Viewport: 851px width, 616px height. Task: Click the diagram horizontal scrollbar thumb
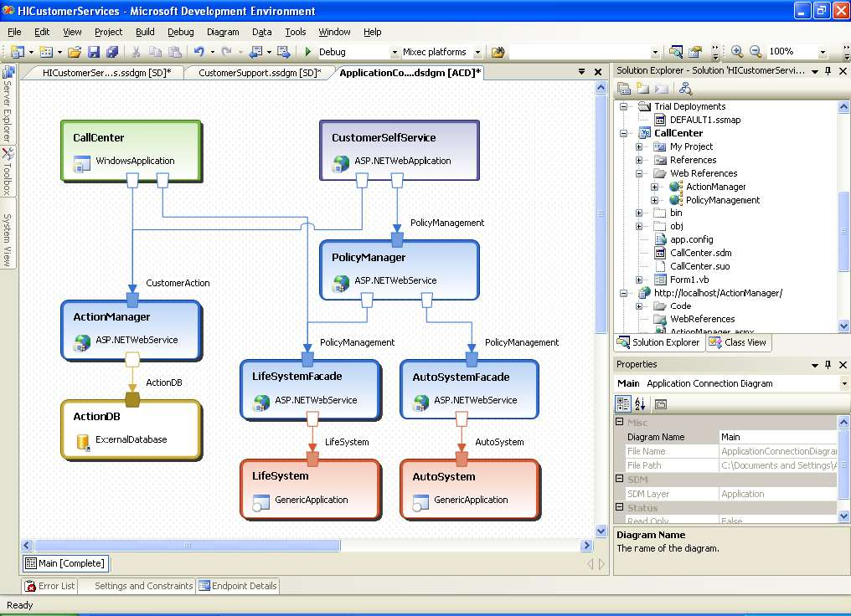(x=188, y=546)
